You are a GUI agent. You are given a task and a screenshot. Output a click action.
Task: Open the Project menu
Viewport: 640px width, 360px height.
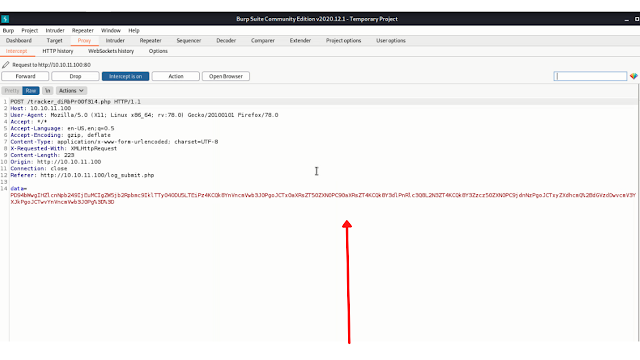pyautogui.click(x=29, y=30)
